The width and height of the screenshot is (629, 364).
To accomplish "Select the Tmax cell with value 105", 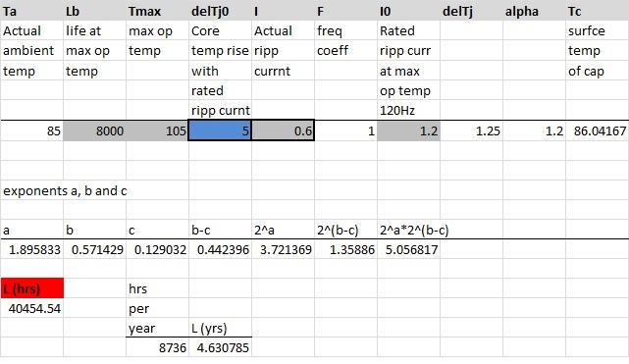I will [x=157, y=130].
